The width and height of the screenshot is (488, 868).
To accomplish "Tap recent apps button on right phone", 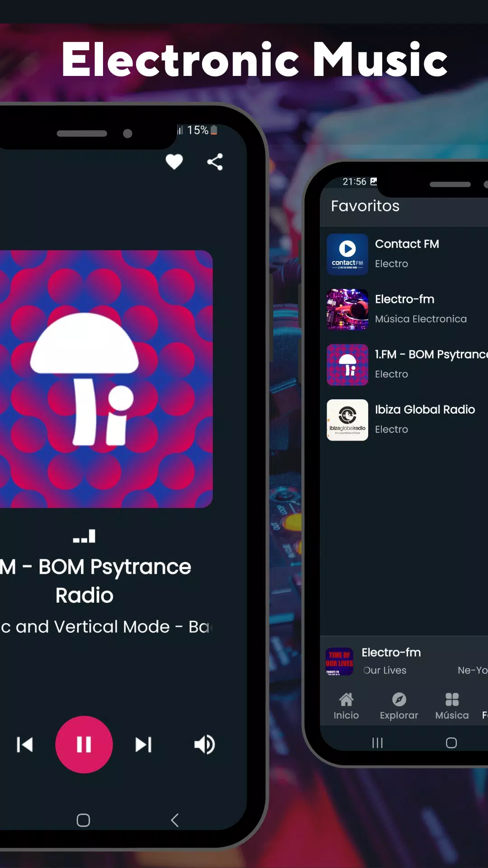I will [377, 743].
